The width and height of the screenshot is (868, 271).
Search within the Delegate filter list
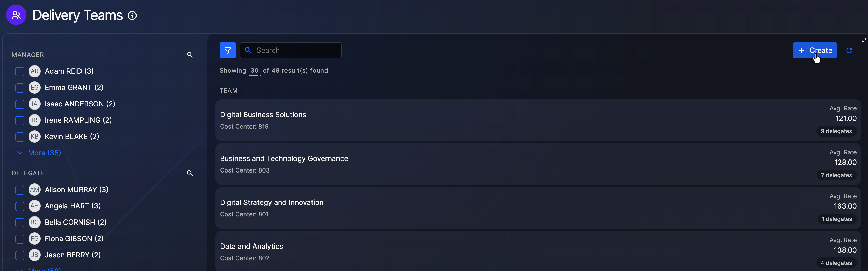(x=190, y=173)
